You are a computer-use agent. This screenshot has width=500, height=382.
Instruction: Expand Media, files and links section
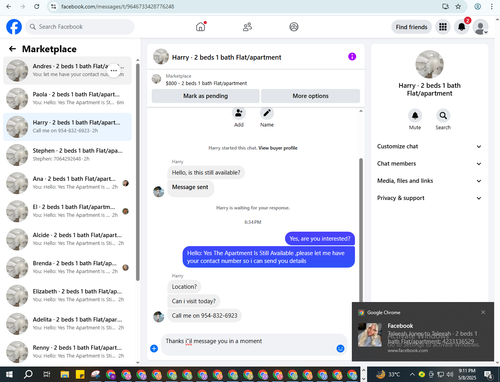pyautogui.click(x=429, y=181)
